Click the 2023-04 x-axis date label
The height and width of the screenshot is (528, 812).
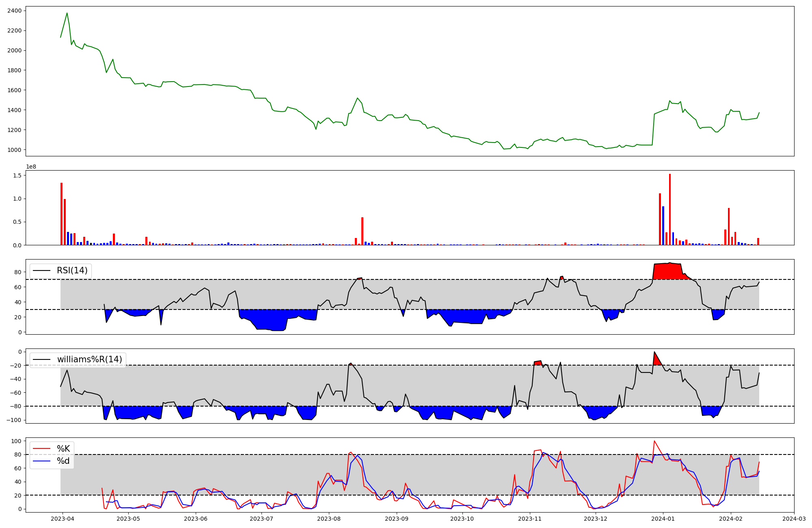point(62,519)
